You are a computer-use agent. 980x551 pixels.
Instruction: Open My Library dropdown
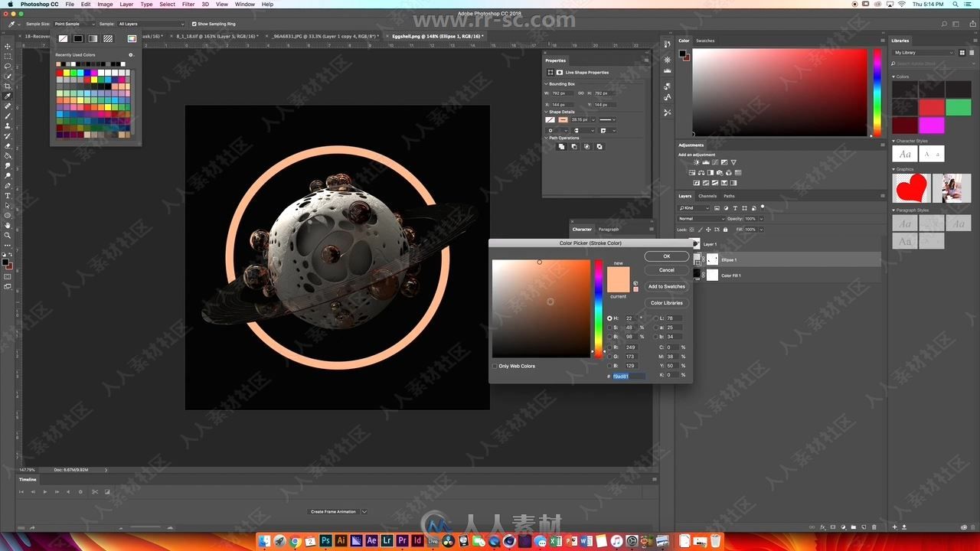click(x=924, y=52)
